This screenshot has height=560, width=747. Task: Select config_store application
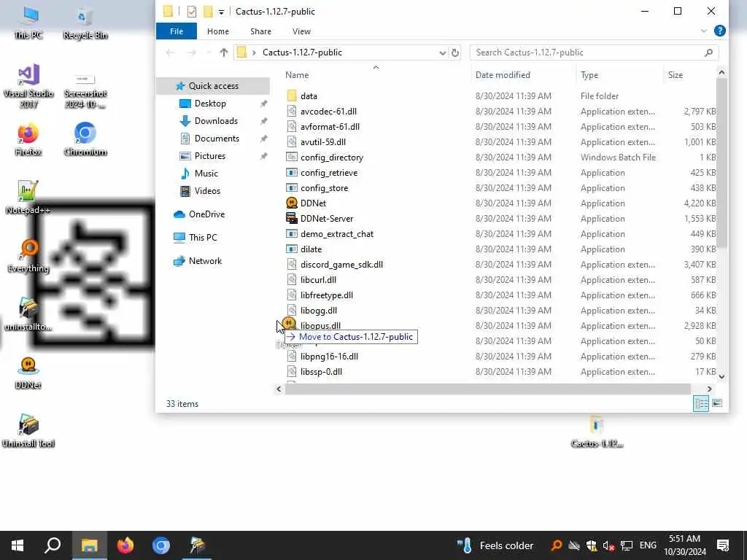pyautogui.click(x=324, y=187)
